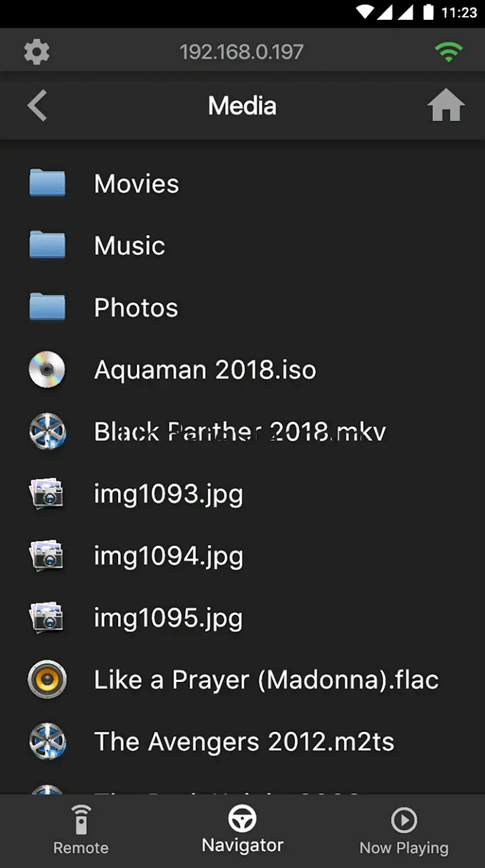Switch to the Navigator tab
485x868 pixels.
click(242, 829)
